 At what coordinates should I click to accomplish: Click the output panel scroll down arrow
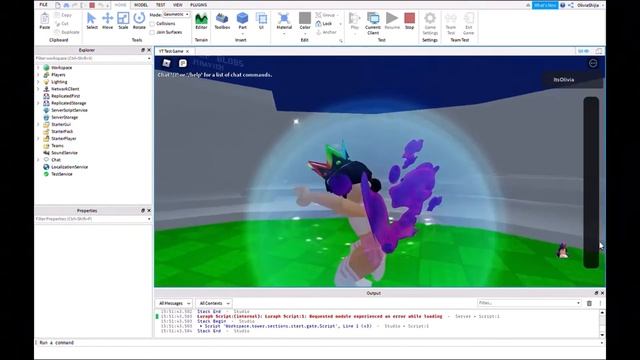[602, 335]
